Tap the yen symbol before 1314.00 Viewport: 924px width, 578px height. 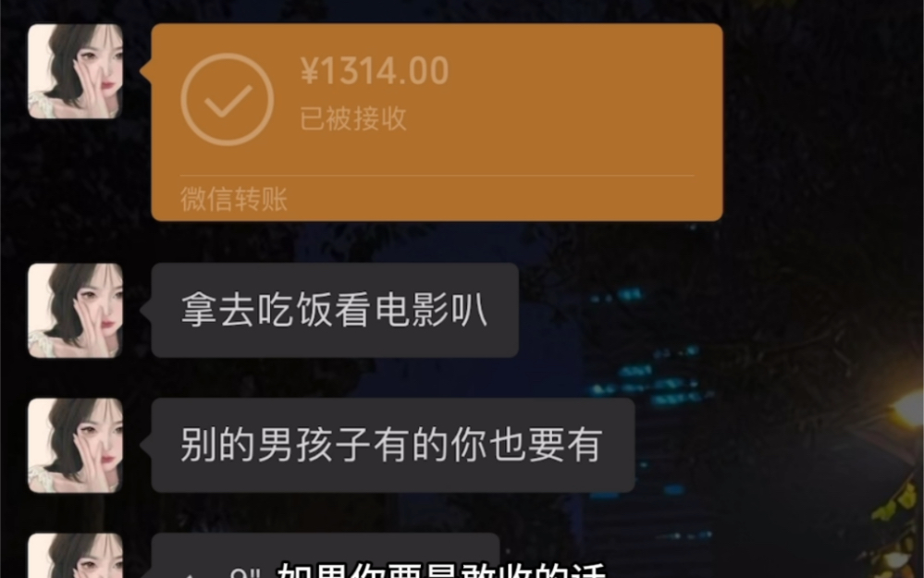[x=309, y=70]
